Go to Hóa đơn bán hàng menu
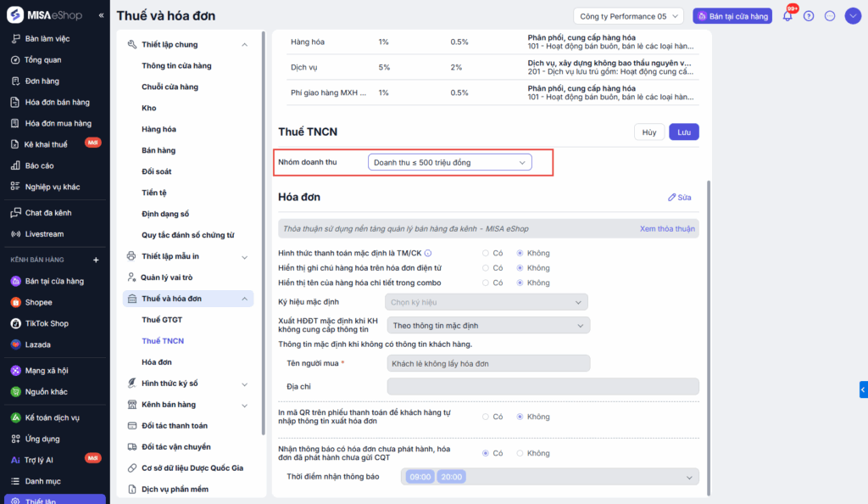The image size is (868, 504). pyautogui.click(x=57, y=103)
